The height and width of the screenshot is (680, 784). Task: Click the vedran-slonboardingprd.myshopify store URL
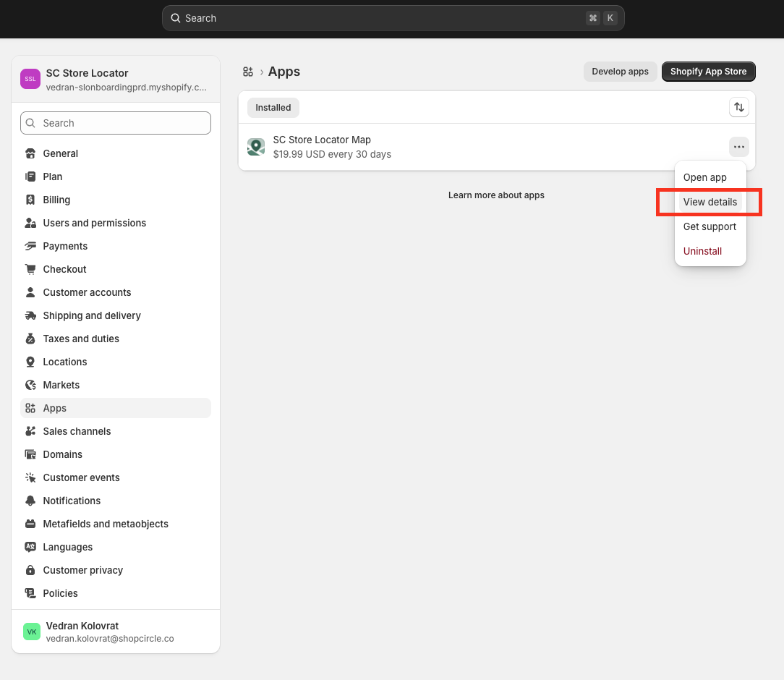click(x=126, y=87)
